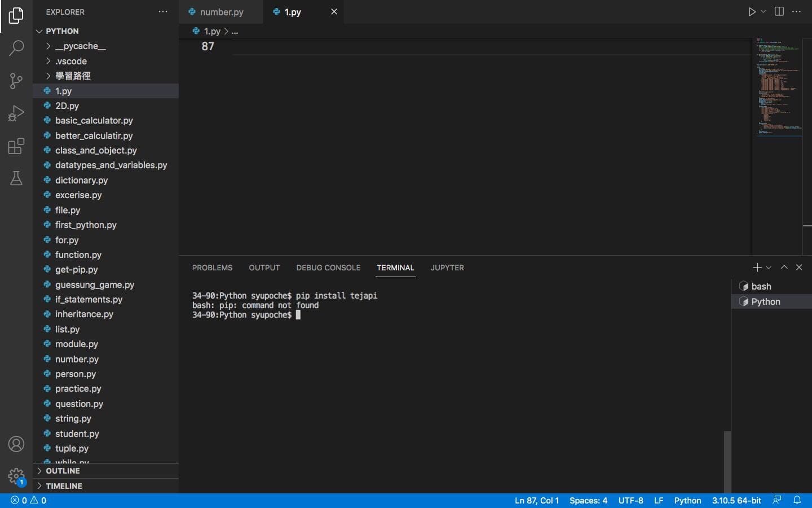Image resolution: width=812 pixels, height=508 pixels.
Task: Collapse the PYTHON workspace folder
Action: tap(62, 31)
